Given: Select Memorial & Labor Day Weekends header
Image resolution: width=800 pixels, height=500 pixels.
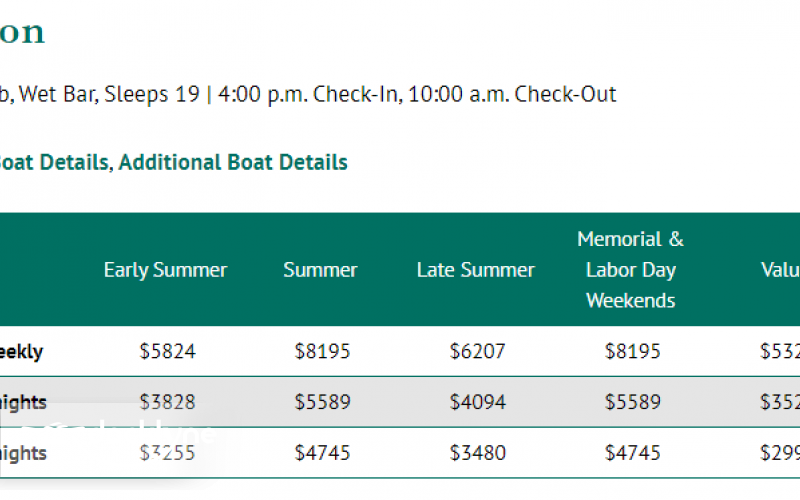Looking at the screenshot, I should [x=630, y=270].
